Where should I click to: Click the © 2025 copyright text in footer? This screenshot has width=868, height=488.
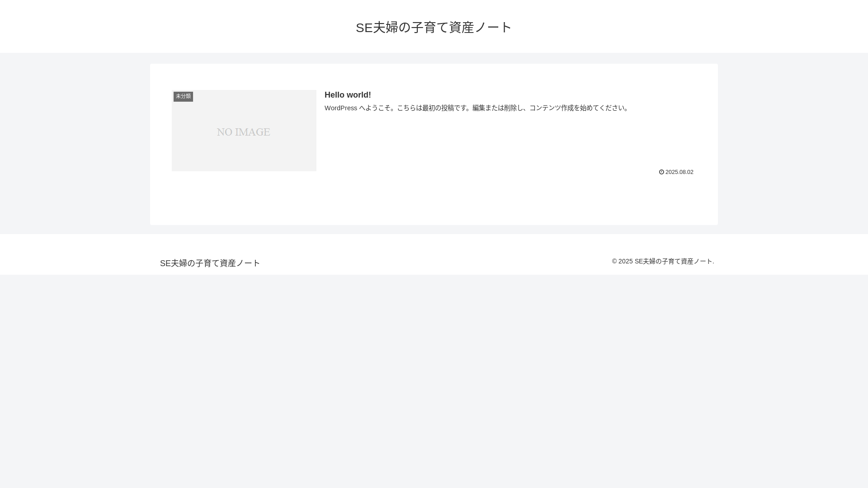point(663,261)
